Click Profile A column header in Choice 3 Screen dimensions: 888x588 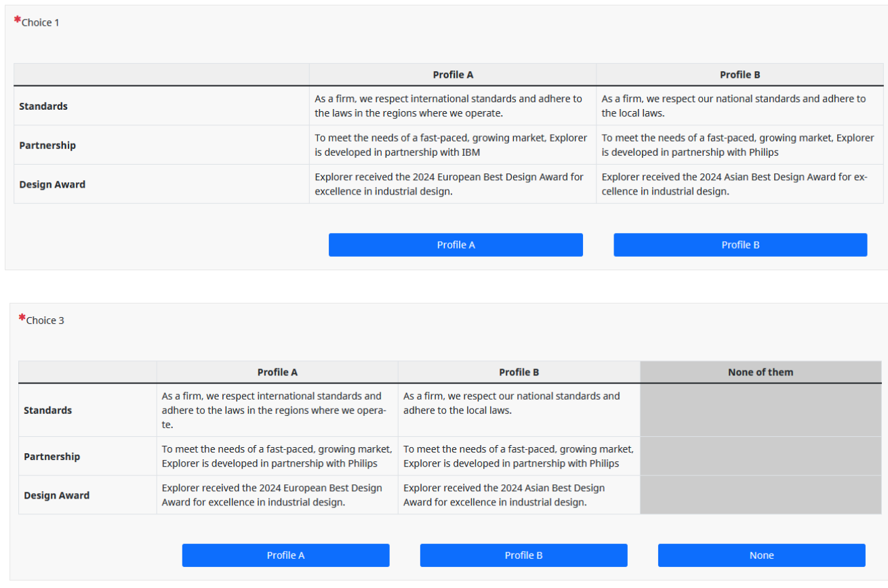(277, 372)
